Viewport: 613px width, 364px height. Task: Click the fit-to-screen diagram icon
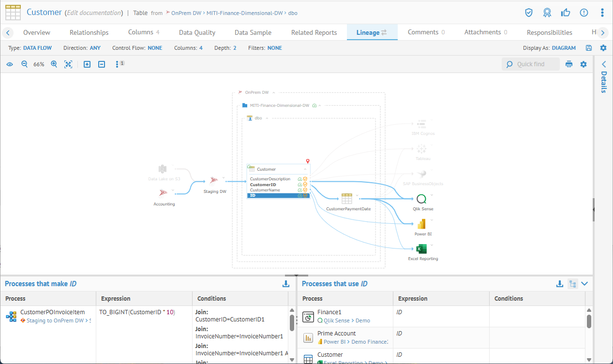[68, 64]
